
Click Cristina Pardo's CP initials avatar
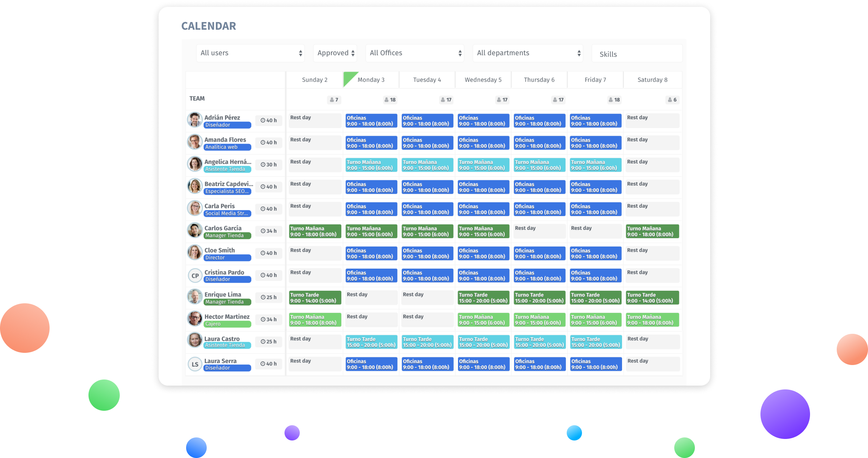coord(195,275)
